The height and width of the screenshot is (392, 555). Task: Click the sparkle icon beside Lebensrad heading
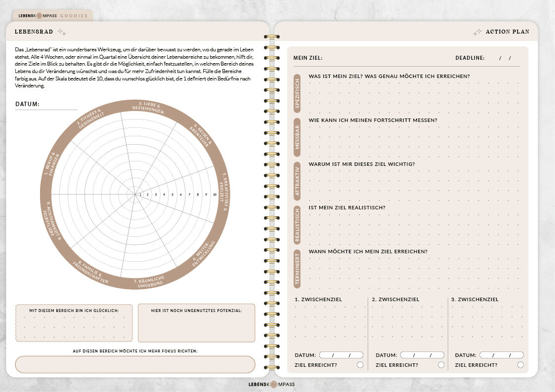click(x=62, y=32)
